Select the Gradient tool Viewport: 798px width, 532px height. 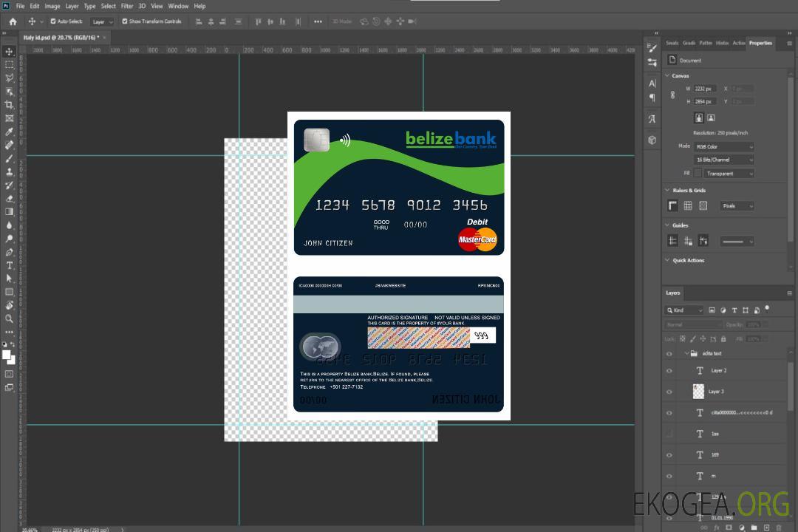click(9, 212)
